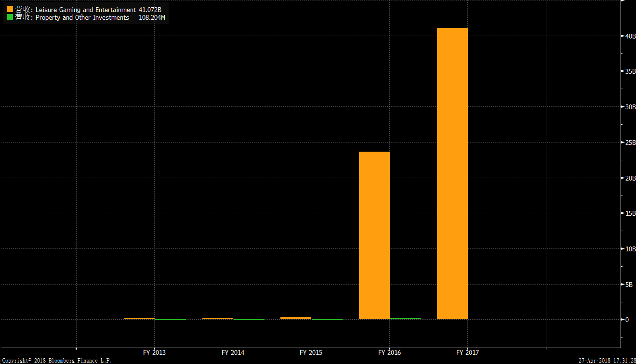The height and width of the screenshot is (364, 636).
Task: Click the 30B y-axis label
Action: [630, 107]
